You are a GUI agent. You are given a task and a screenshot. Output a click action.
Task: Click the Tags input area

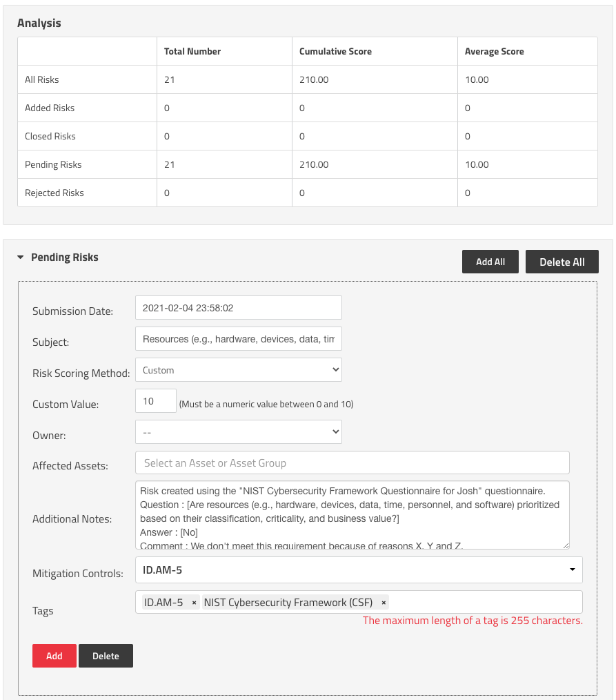[483, 602]
